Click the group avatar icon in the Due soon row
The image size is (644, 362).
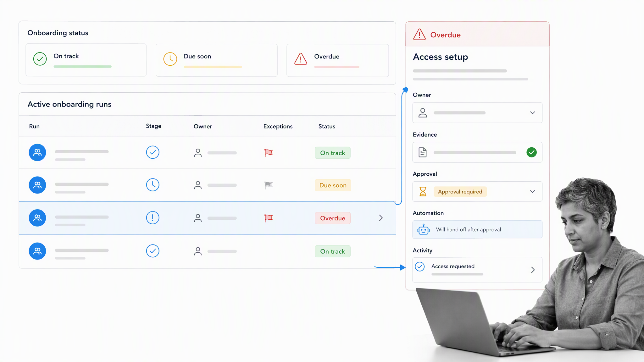coord(37,185)
